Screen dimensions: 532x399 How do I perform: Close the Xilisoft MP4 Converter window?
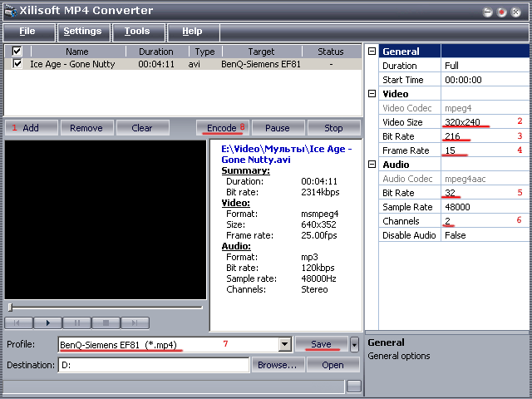coord(515,12)
